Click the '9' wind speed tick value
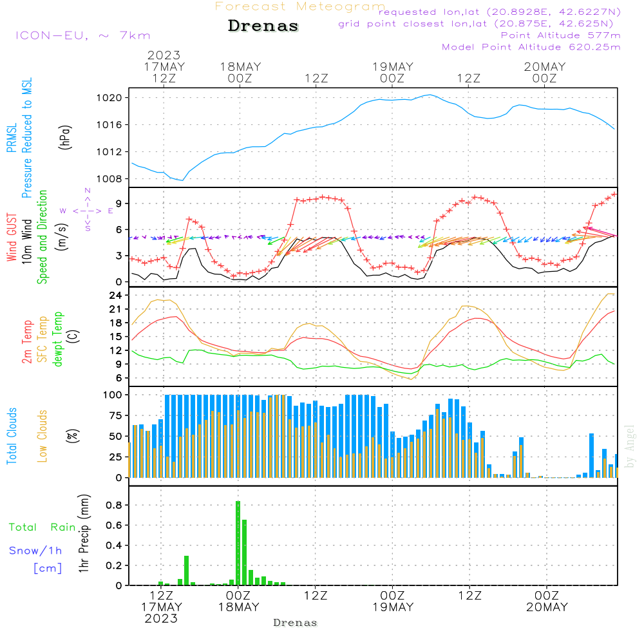 pos(119,204)
